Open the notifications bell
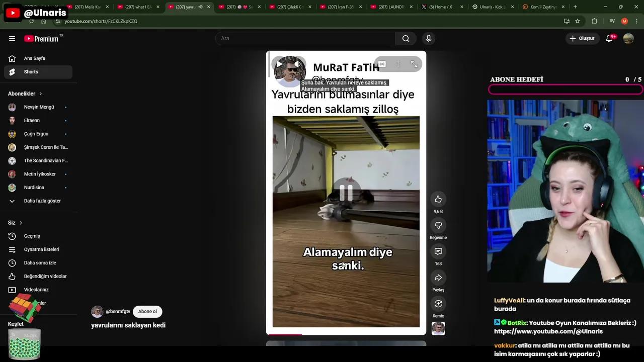Screen dimensions: 644x362 609,38
